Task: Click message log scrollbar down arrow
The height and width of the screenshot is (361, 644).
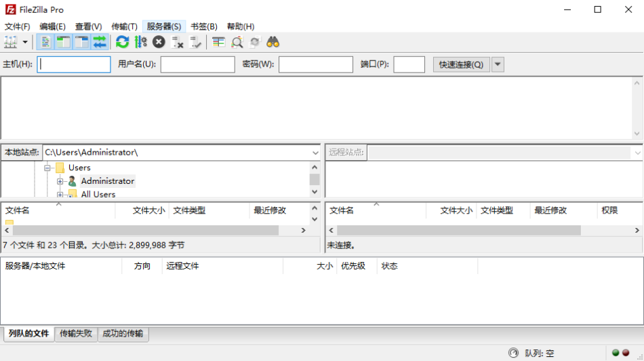Action: tap(637, 134)
